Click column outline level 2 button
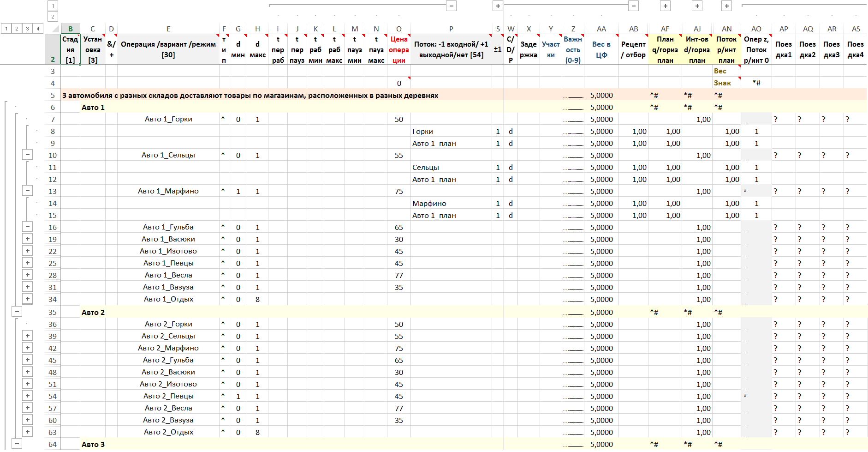The width and height of the screenshot is (868, 452). (x=53, y=17)
